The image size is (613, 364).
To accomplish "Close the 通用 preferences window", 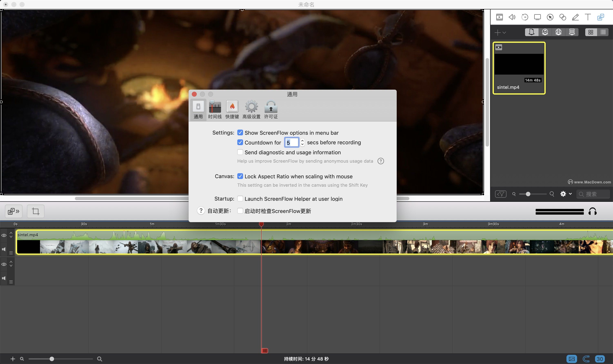I will [194, 94].
